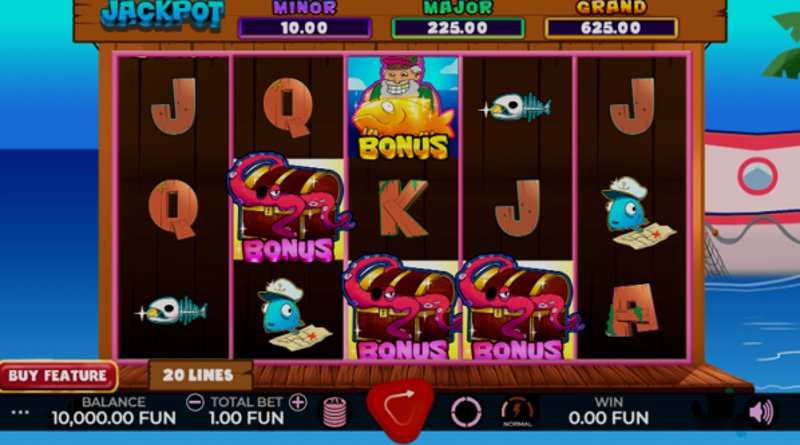
Task: Open the three-dots menu
Action: click(x=20, y=412)
